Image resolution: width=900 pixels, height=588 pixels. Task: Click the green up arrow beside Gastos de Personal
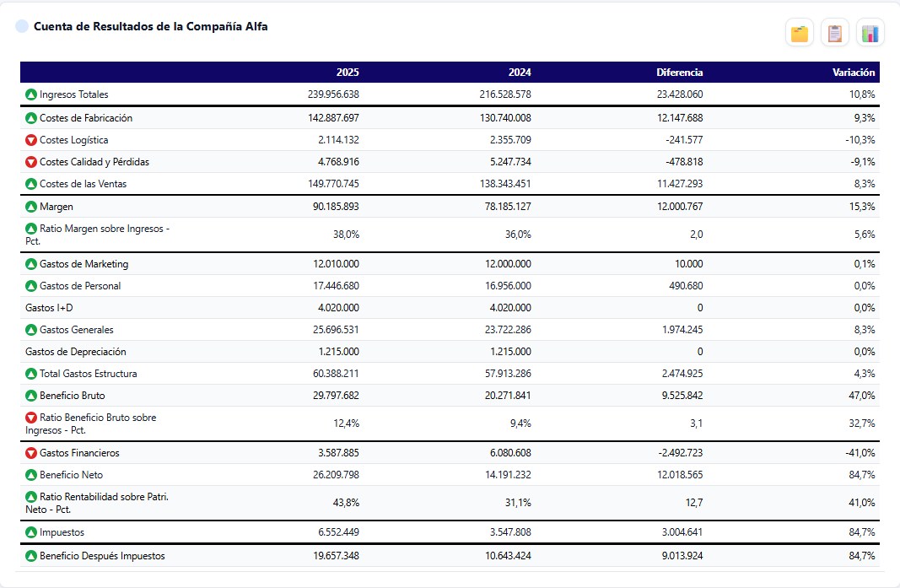click(x=31, y=286)
